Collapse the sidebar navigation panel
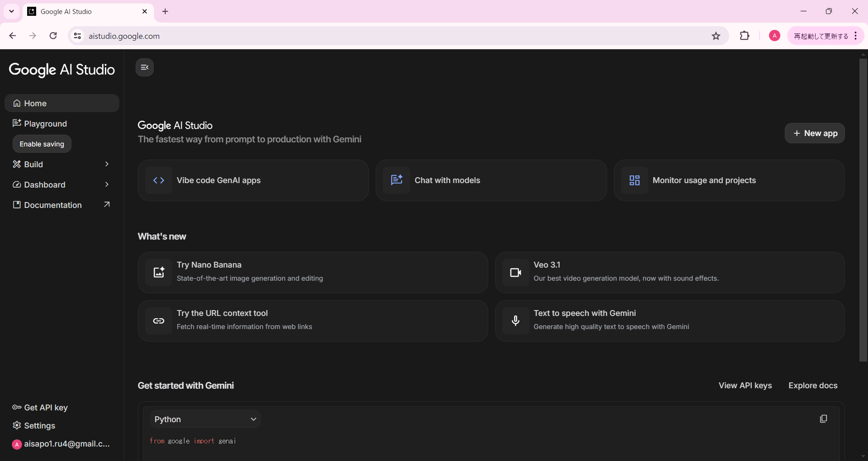The height and width of the screenshot is (461, 868). tap(145, 67)
